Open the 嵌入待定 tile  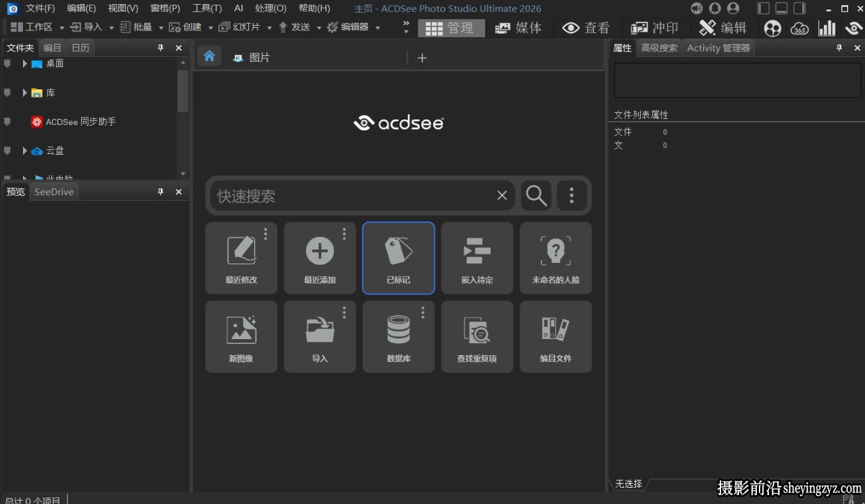(477, 258)
